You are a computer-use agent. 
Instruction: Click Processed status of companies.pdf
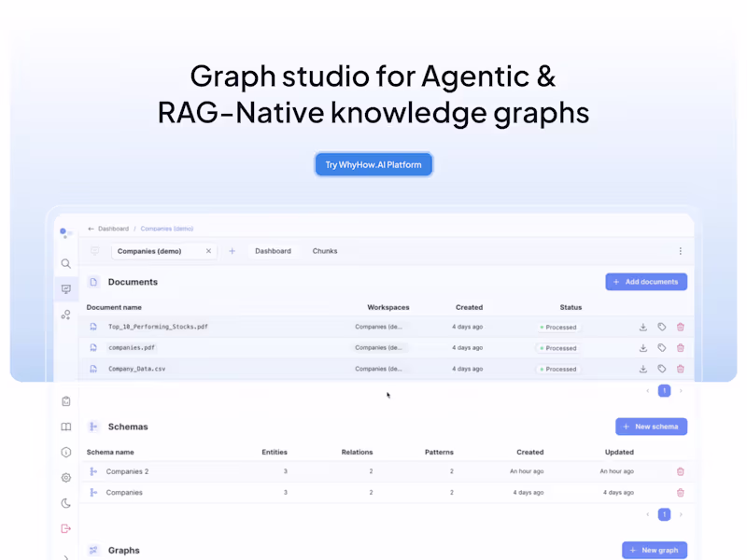point(557,348)
